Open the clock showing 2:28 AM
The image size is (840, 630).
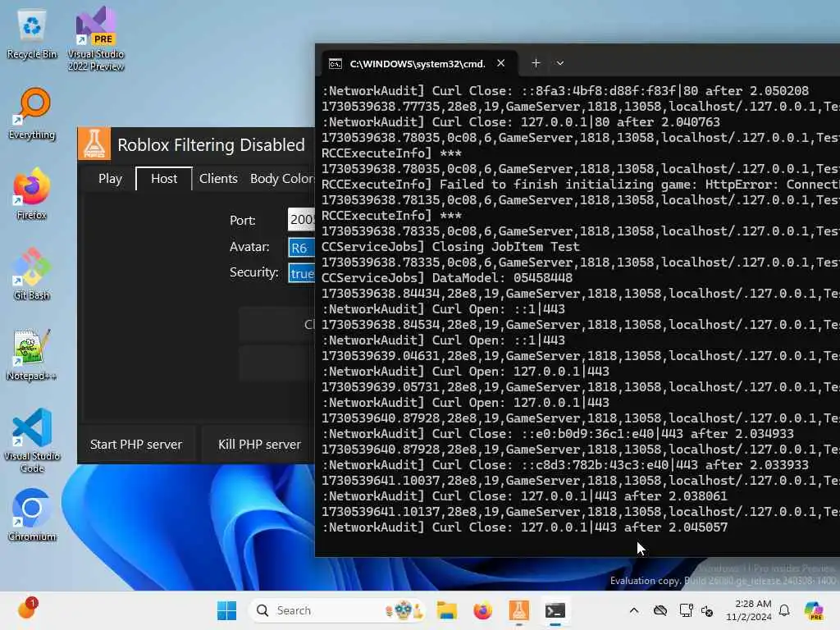[748, 610]
